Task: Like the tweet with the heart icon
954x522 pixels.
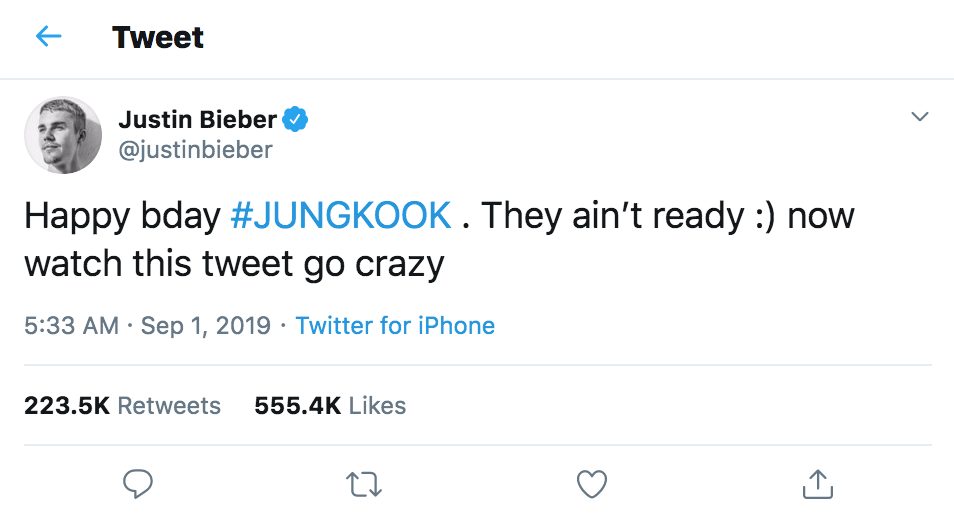Action: [x=592, y=485]
